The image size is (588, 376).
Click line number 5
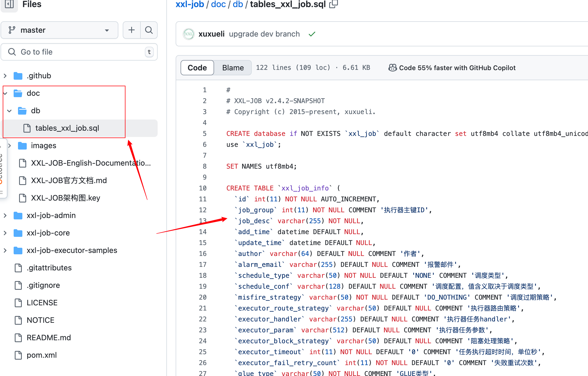(x=205, y=134)
